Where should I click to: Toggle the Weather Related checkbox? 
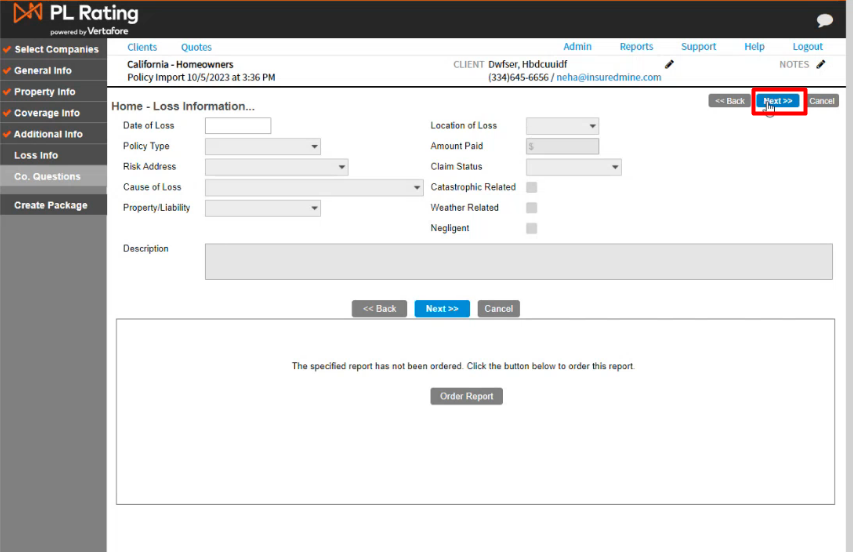(x=531, y=208)
